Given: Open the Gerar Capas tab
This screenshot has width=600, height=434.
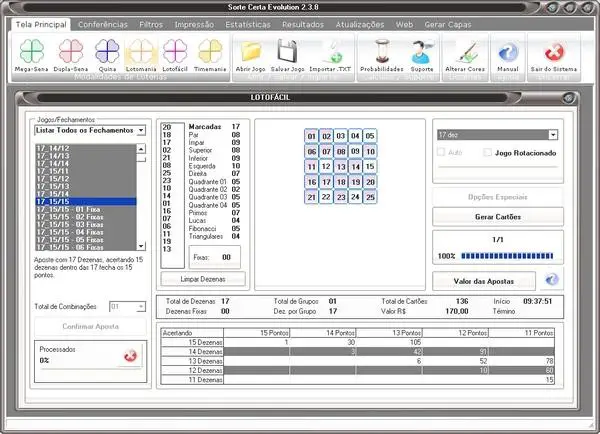Looking at the screenshot, I should pyautogui.click(x=448, y=25).
